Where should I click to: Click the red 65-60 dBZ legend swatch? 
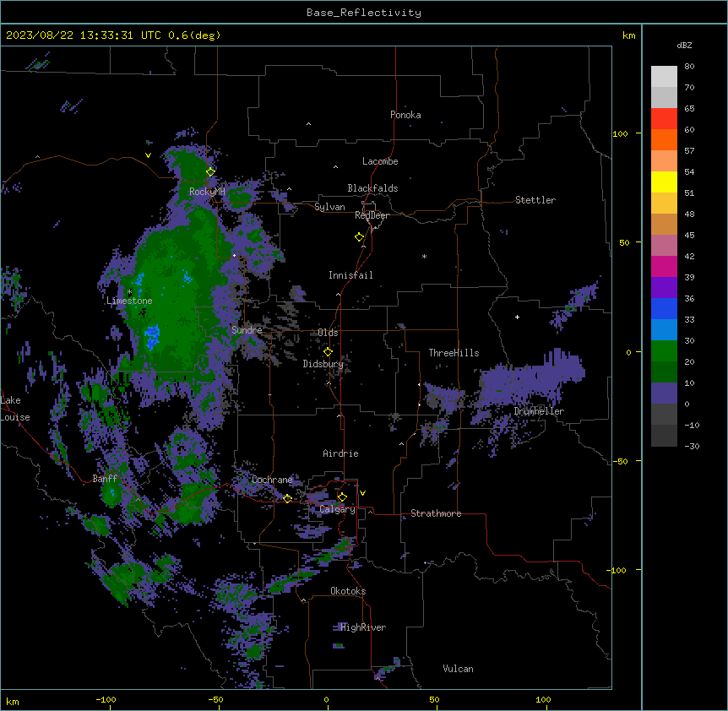click(x=664, y=119)
